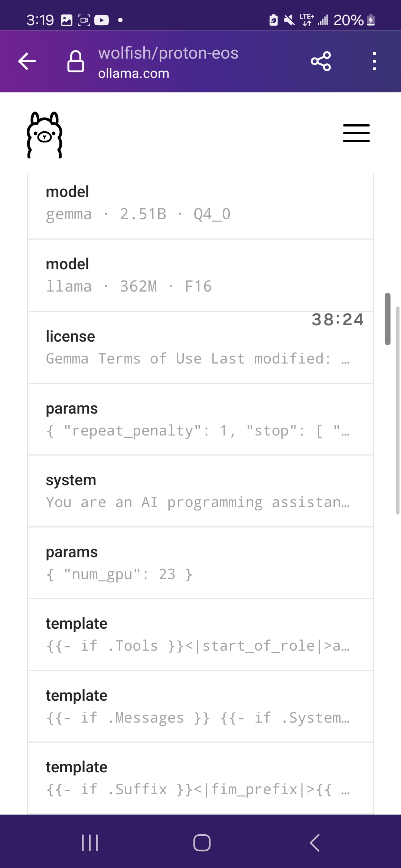Tap the Android home button
401x868 pixels.
coord(202,842)
